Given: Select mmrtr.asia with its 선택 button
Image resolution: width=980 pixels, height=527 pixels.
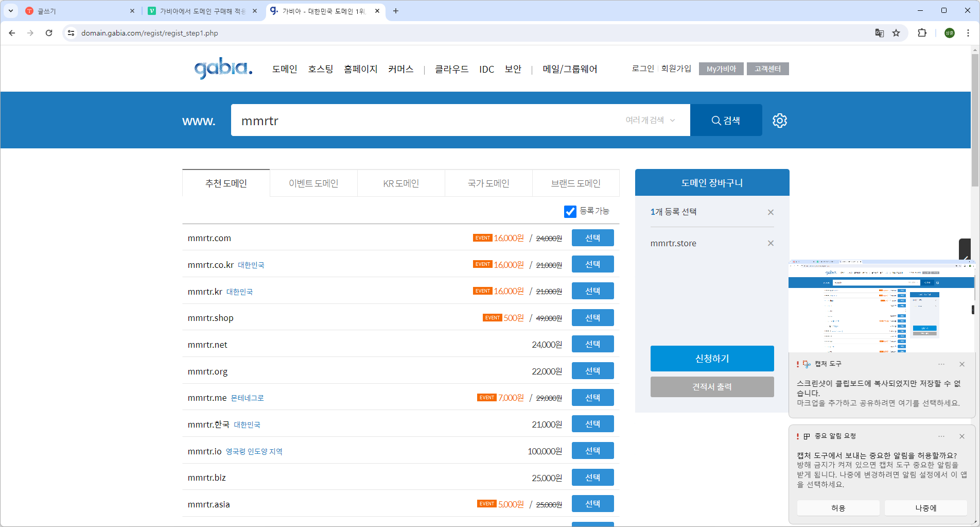Looking at the screenshot, I should (x=592, y=504).
